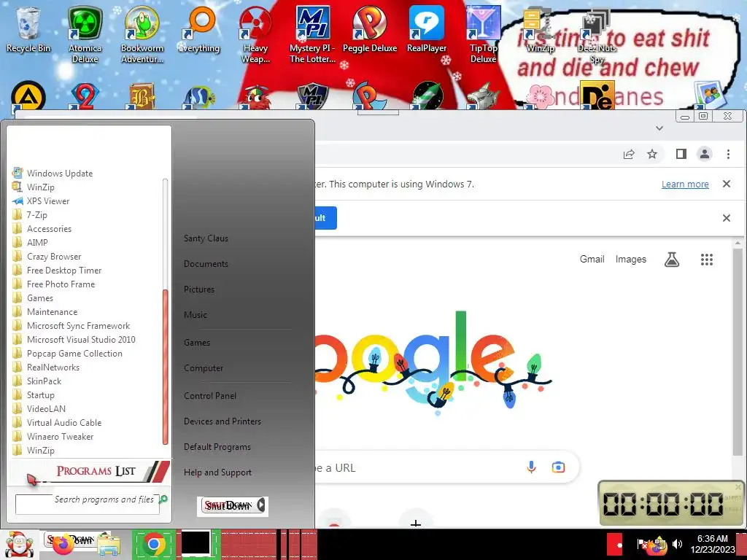This screenshot has width=747, height=560.
Task: Dismiss the Windows 7 warning infobar
Action: 727,184
